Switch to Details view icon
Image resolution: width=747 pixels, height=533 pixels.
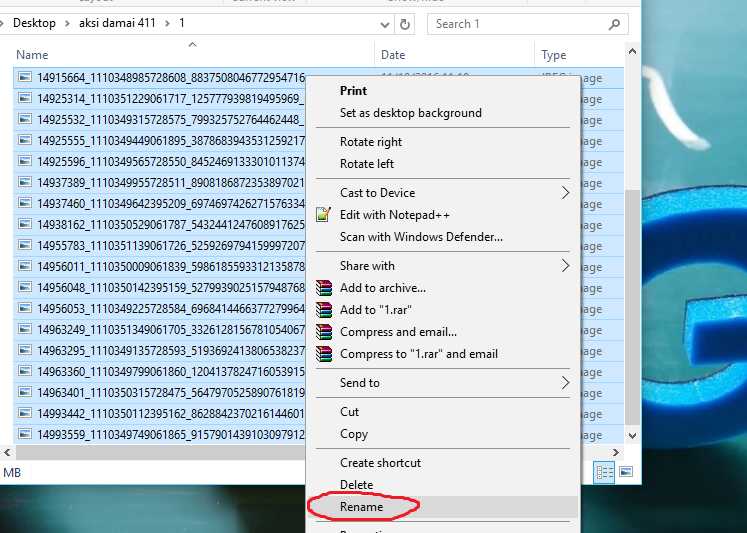pyautogui.click(x=604, y=472)
